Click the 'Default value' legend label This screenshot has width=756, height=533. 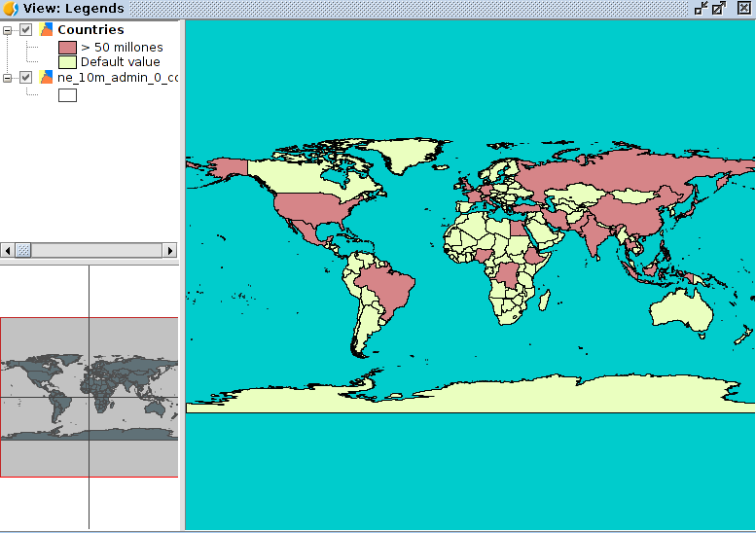pyautogui.click(x=120, y=62)
